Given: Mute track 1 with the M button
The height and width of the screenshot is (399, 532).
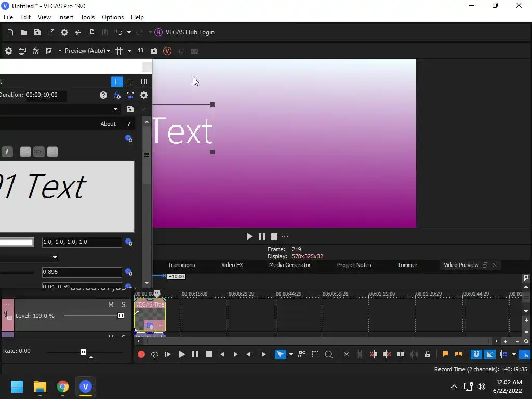Looking at the screenshot, I should click(x=111, y=304).
